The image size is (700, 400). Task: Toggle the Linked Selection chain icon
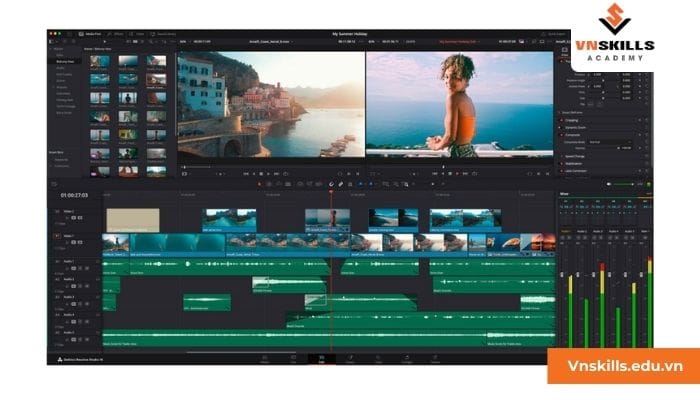tap(341, 184)
